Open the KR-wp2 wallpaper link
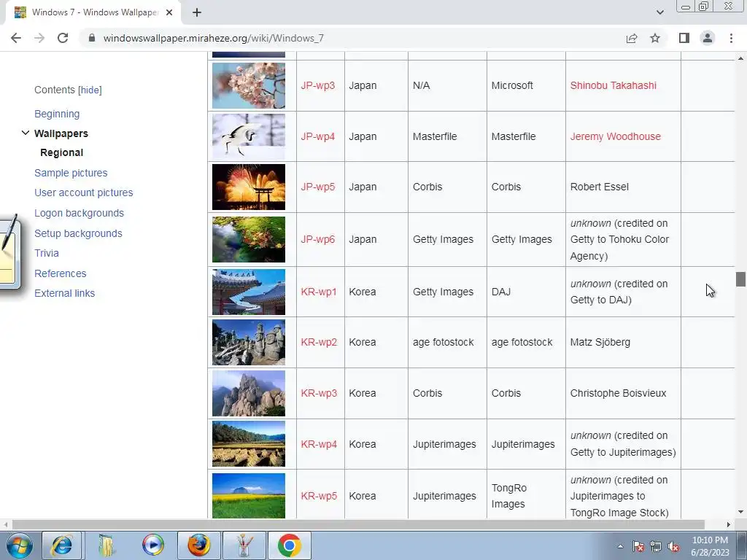 click(x=319, y=342)
